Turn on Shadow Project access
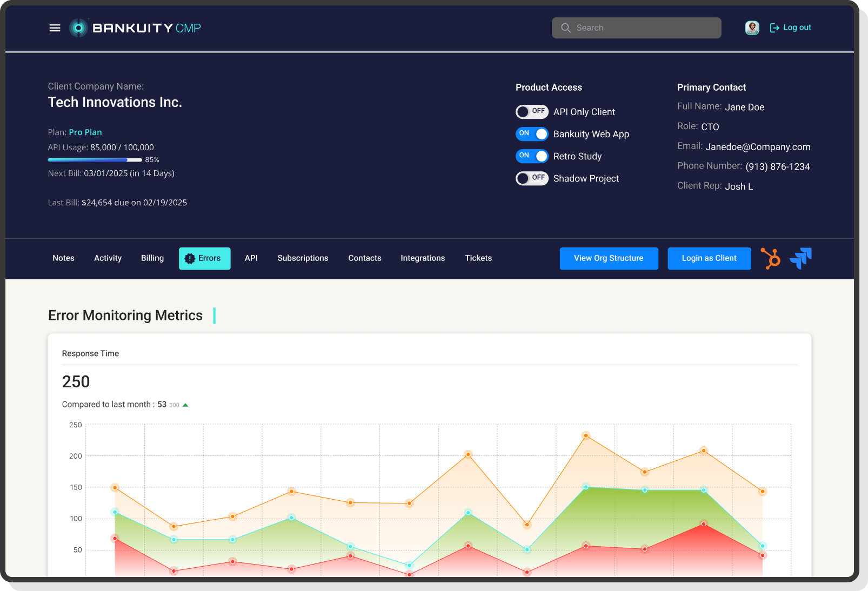The height and width of the screenshot is (591, 868). coord(532,178)
